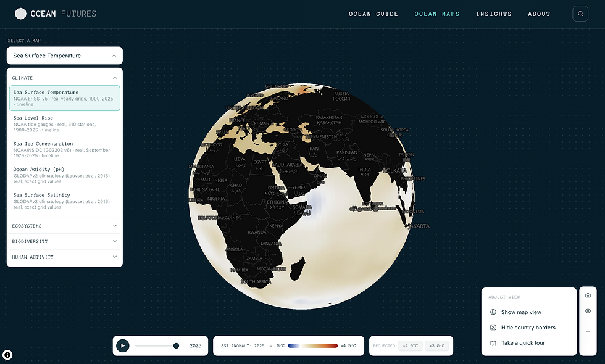The image size is (605, 364).
Task: Open the Ocean Maps nav item
Action: coord(437,14)
